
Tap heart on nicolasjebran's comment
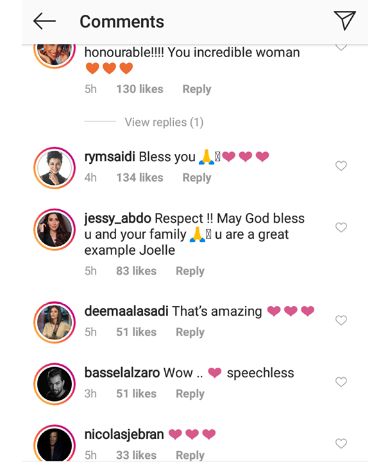(x=341, y=443)
